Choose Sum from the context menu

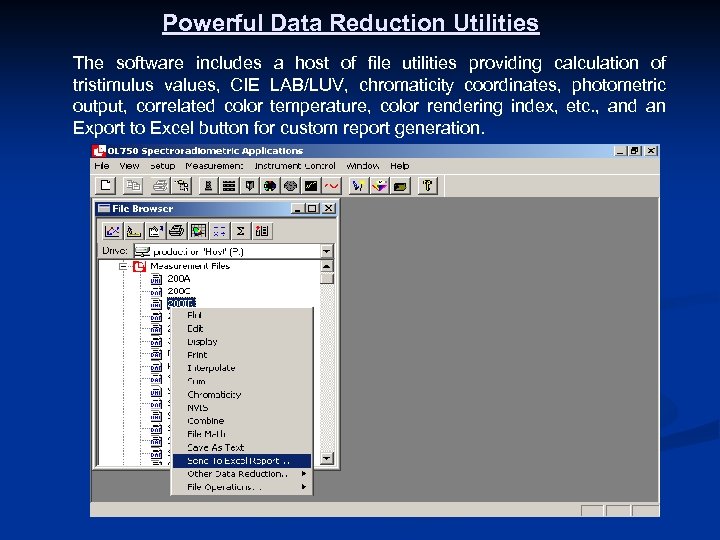[242, 381]
